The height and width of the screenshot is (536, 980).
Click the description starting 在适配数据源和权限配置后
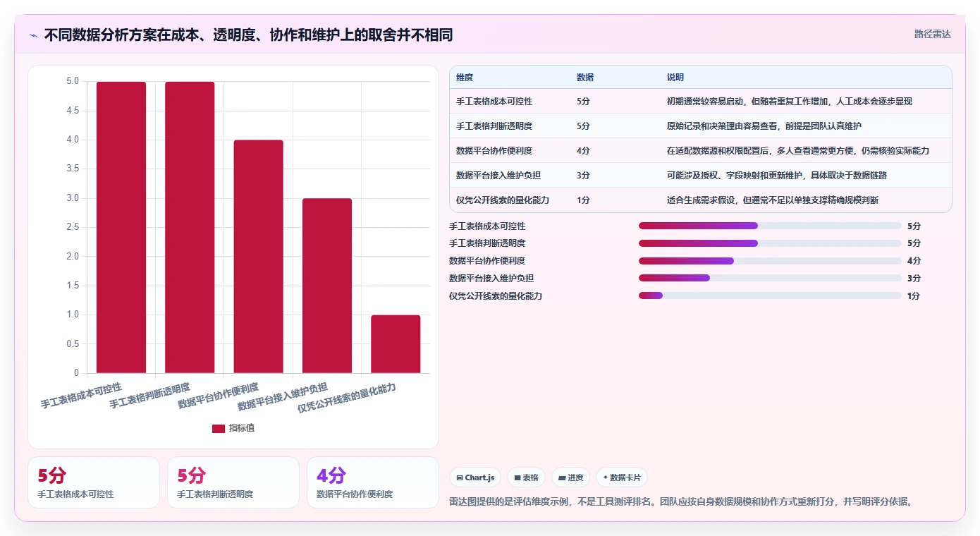point(798,151)
